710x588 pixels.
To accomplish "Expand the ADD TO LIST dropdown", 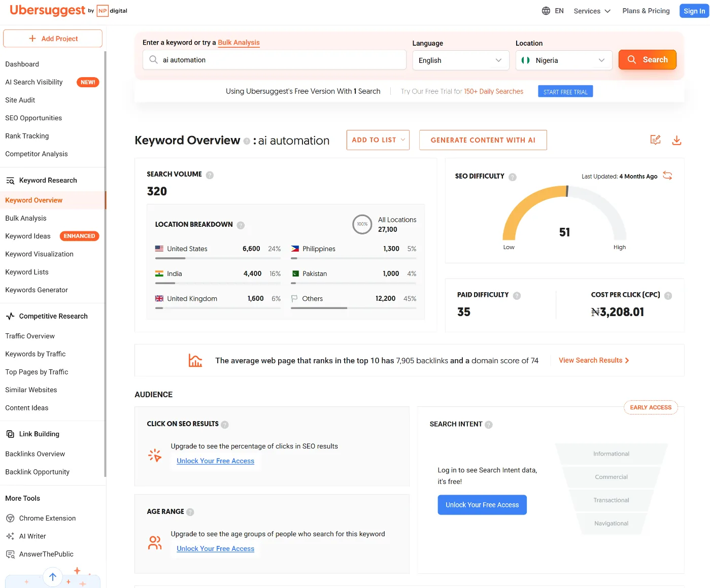I will coord(378,140).
